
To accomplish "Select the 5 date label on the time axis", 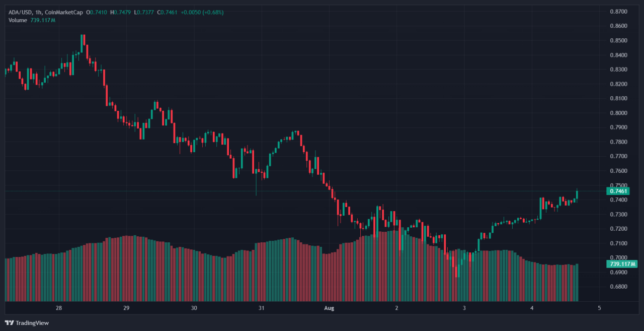I will coord(599,308).
